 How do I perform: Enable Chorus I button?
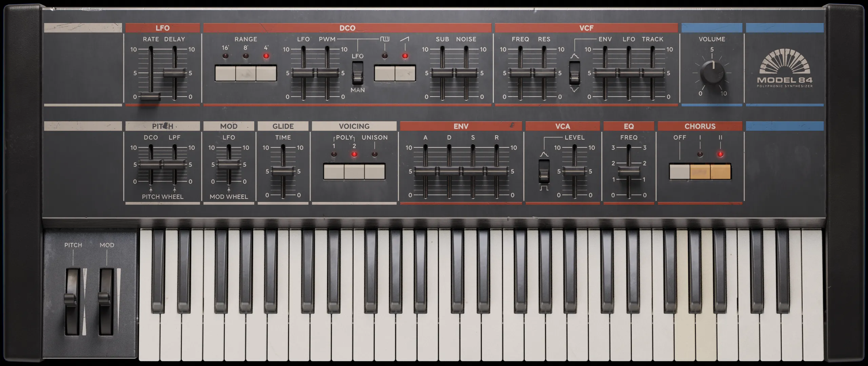[700, 171]
